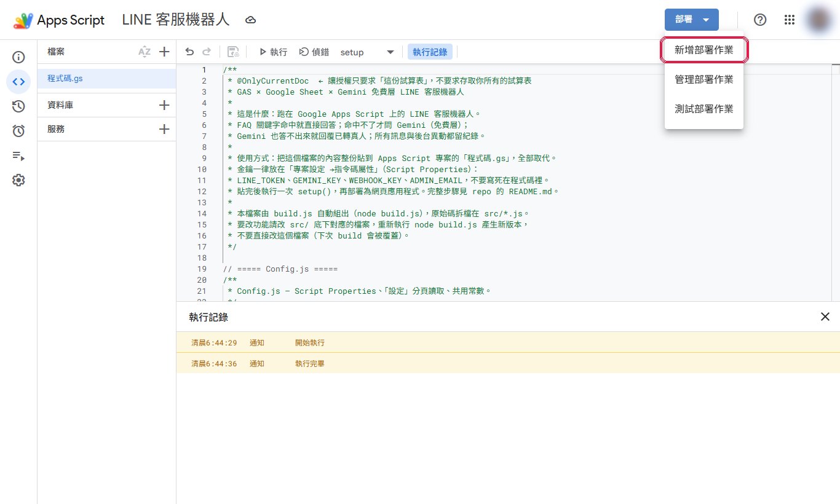Open the Google account avatar
The image size is (840, 504).
coord(818,20)
